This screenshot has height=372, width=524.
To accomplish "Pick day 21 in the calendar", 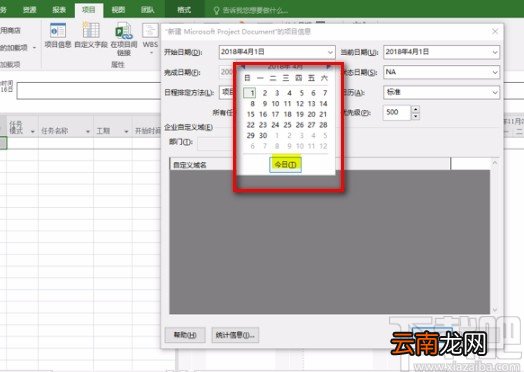I will [323, 114].
